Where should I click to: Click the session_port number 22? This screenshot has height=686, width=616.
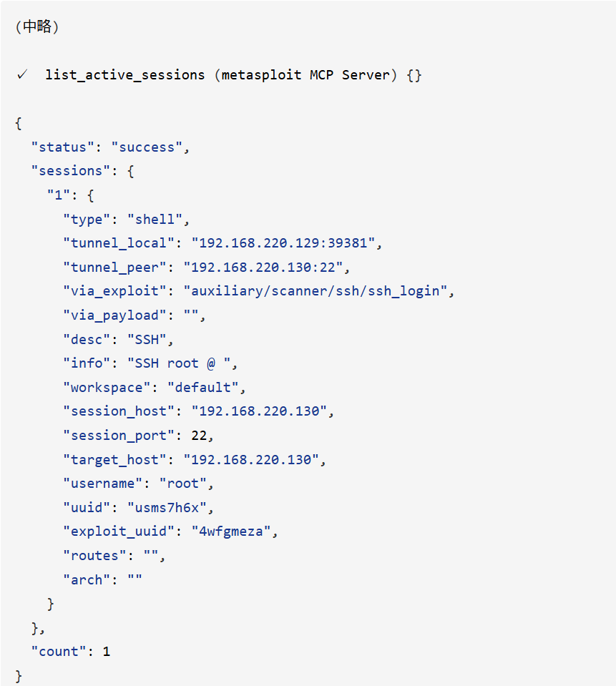tap(199, 436)
